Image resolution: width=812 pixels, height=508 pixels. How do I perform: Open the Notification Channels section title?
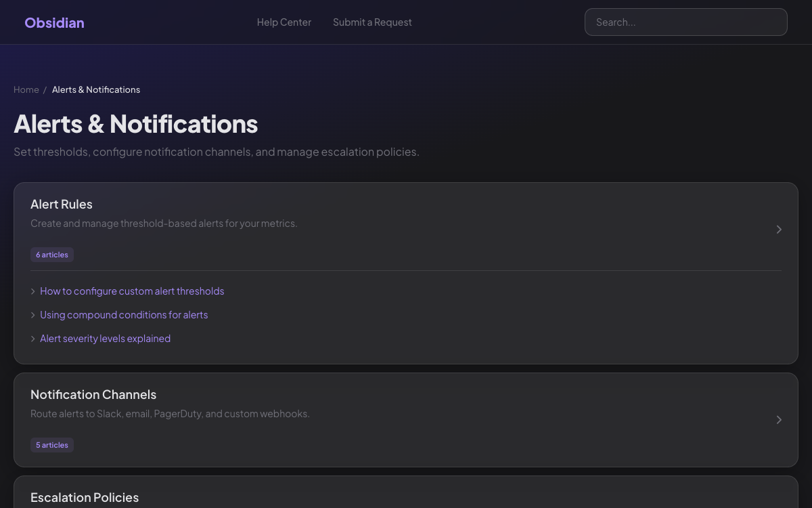click(x=93, y=394)
